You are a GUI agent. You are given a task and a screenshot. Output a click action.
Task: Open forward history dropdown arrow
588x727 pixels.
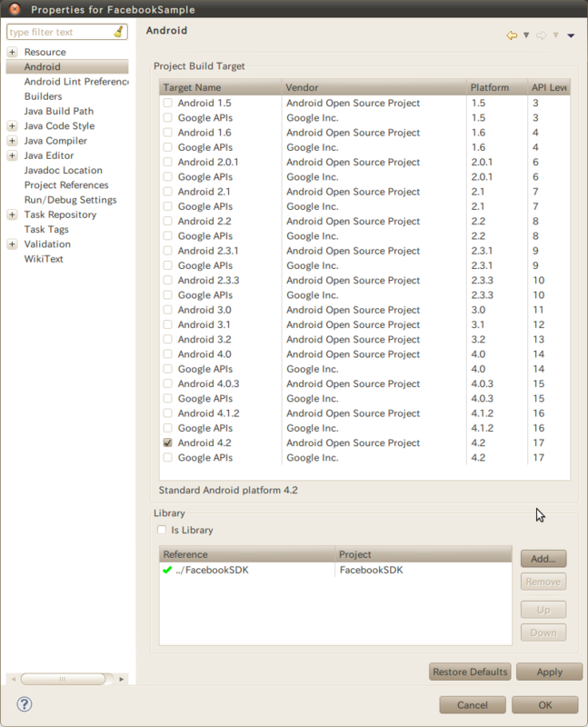pos(555,35)
